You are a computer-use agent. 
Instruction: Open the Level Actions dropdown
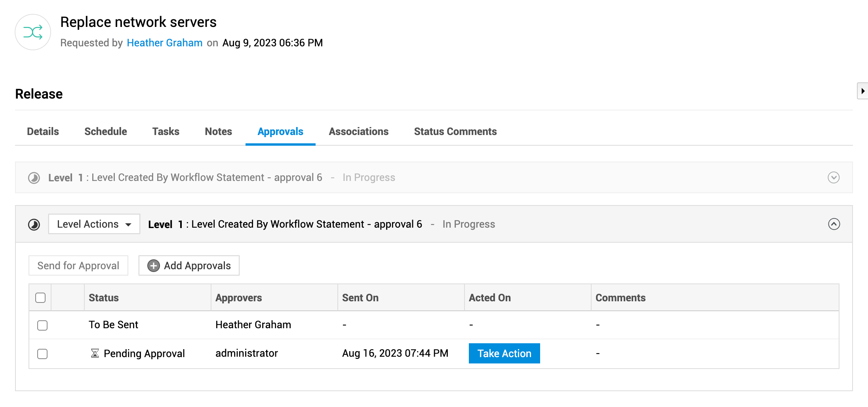point(94,224)
